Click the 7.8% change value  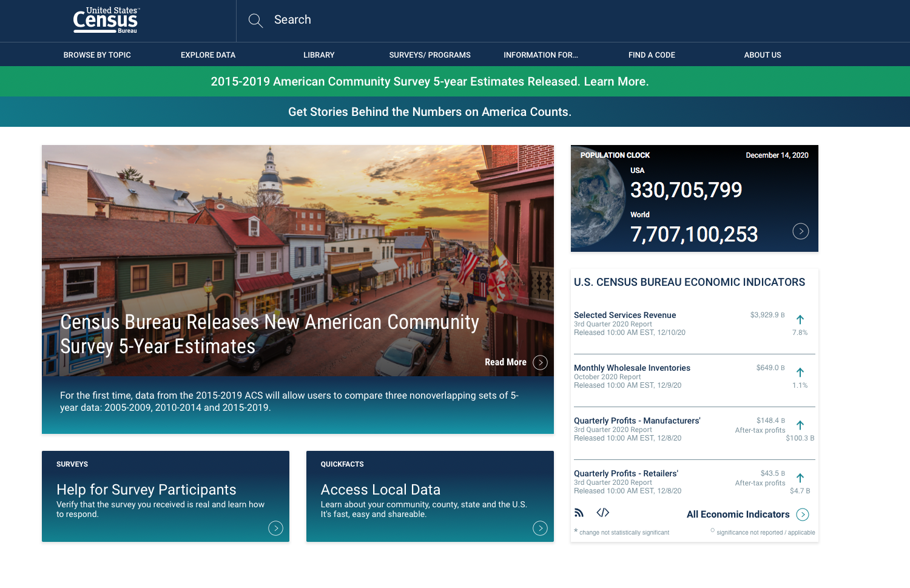[800, 333]
